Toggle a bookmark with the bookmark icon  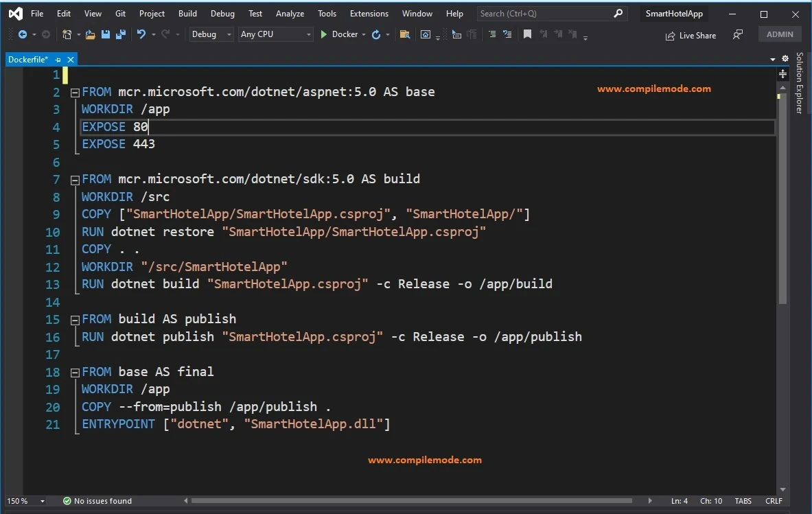click(x=527, y=34)
